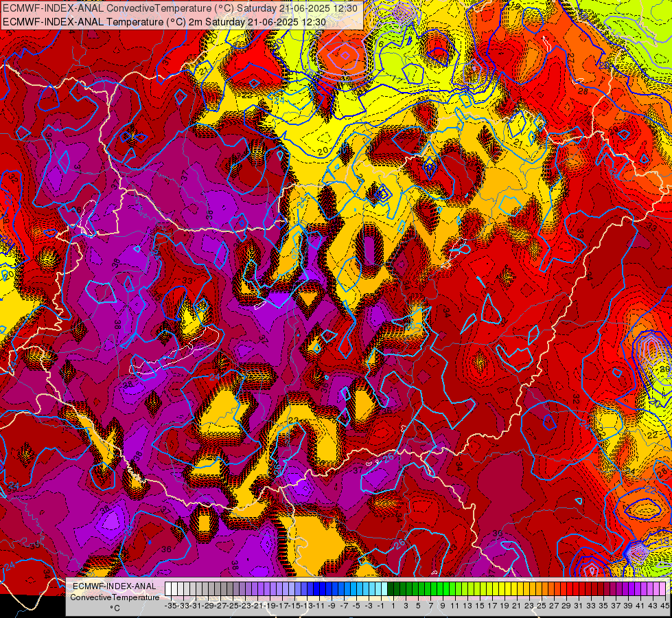Click the '-35' value in the legend scale
Image resolution: width=672 pixels, height=618 pixels.
pos(170,606)
